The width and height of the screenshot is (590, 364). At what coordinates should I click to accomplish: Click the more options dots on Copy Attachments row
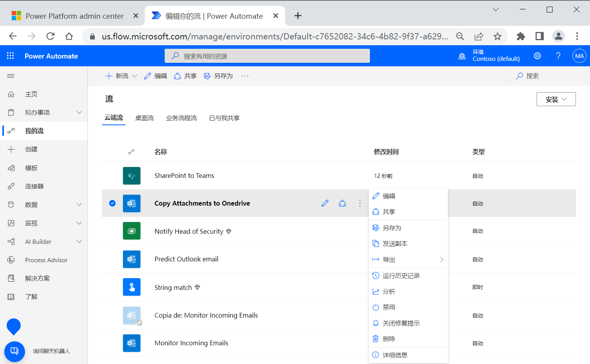(360, 203)
